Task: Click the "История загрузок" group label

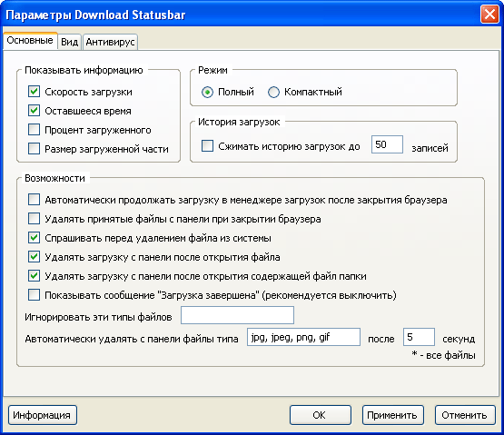Action: pos(239,122)
